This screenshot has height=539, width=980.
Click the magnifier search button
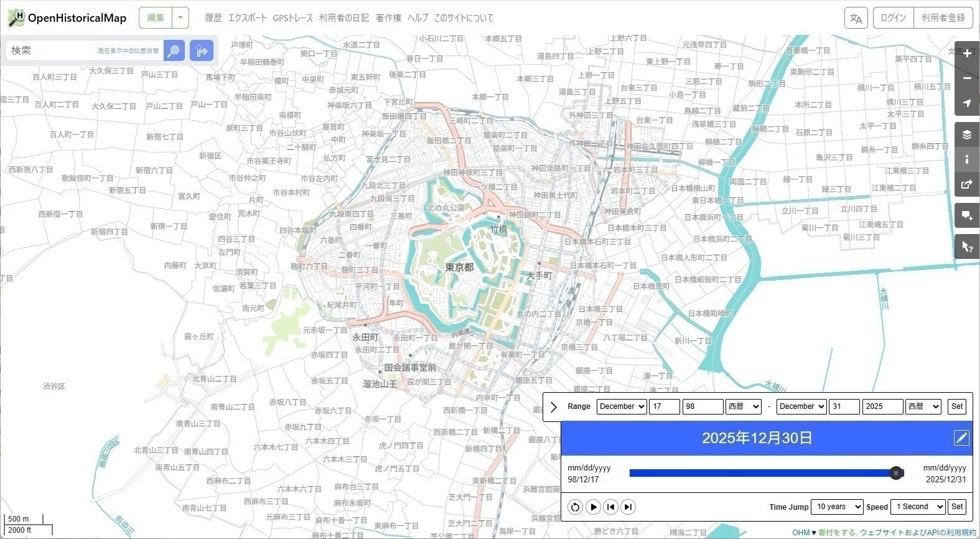(x=174, y=50)
